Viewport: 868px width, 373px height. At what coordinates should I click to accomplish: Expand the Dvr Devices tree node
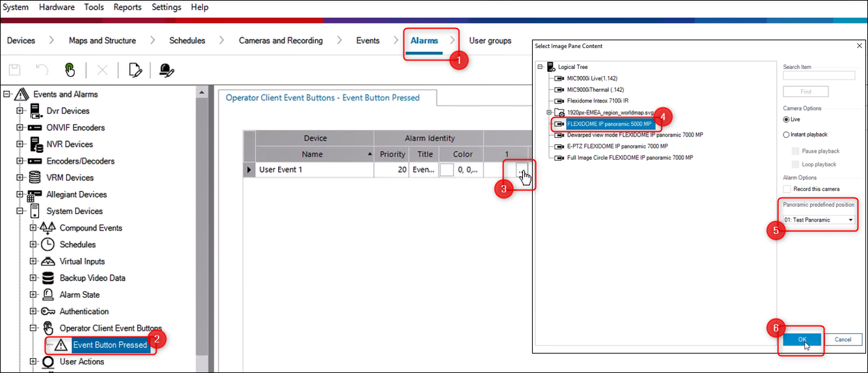(20, 111)
